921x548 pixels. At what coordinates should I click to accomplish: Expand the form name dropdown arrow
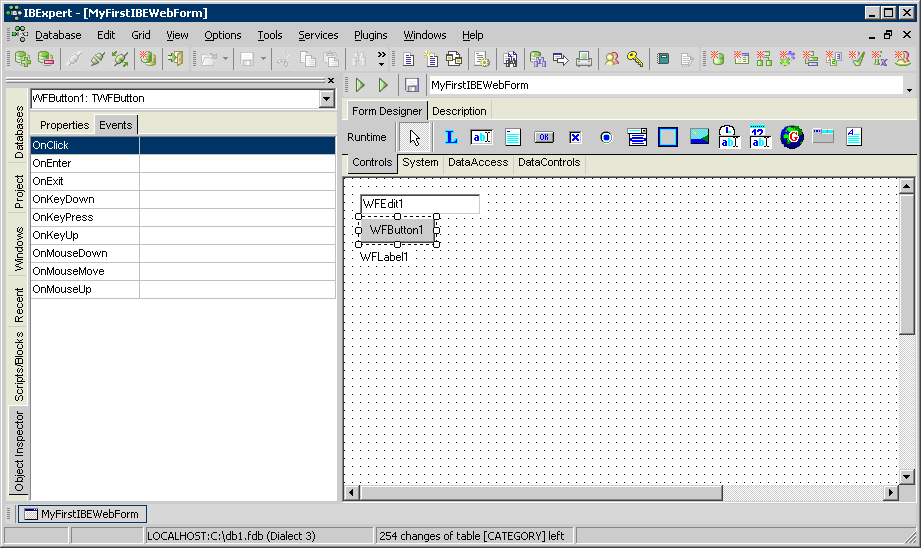[x=908, y=89]
